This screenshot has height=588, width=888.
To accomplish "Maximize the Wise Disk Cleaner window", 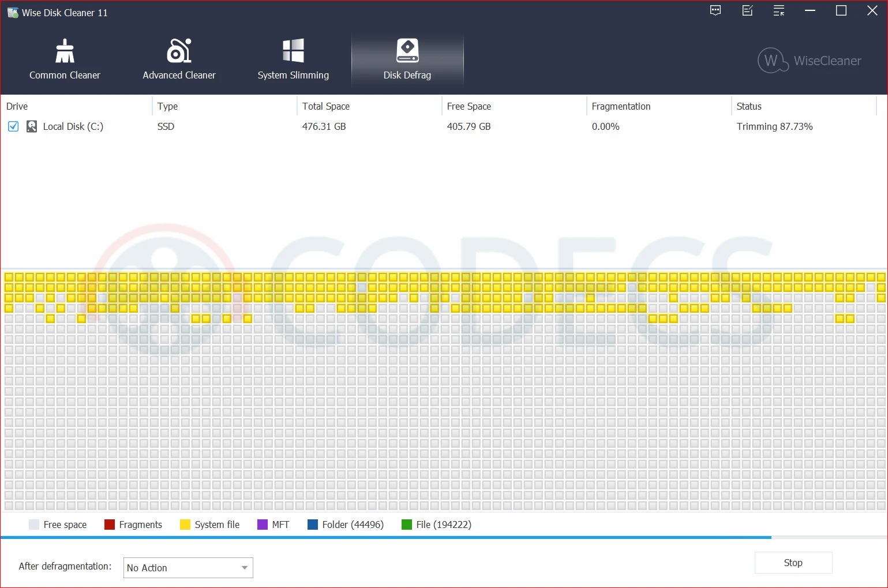I will point(841,11).
